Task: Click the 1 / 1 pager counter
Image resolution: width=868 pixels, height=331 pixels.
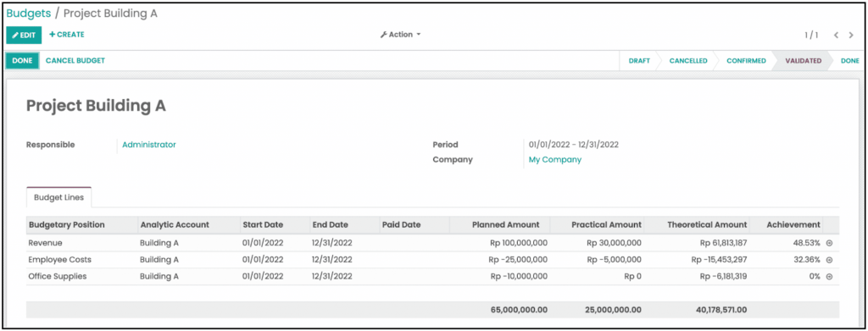Action: point(811,35)
